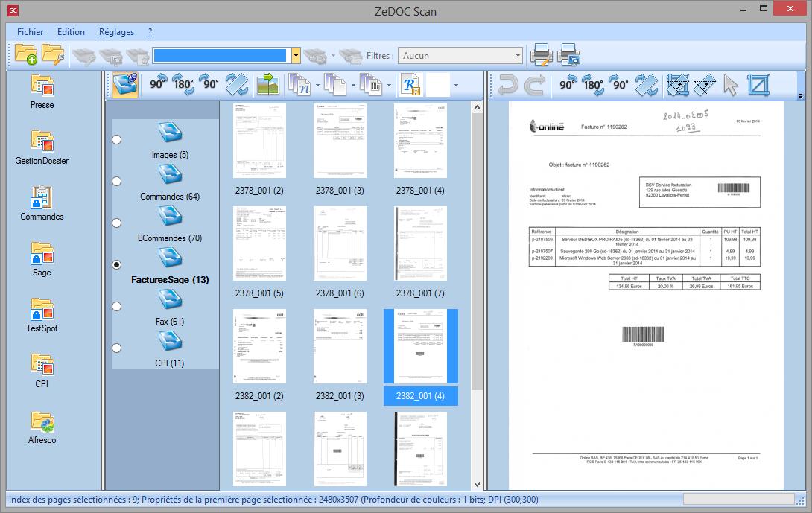Click the folder settings wrench icon
The height and width of the screenshot is (513, 812).
(53, 54)
